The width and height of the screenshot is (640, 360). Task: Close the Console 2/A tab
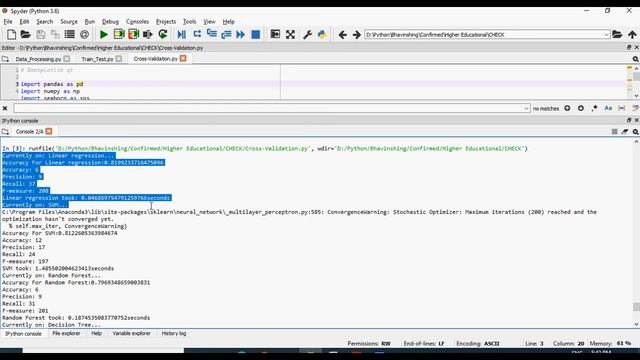[x=49, y=131]
